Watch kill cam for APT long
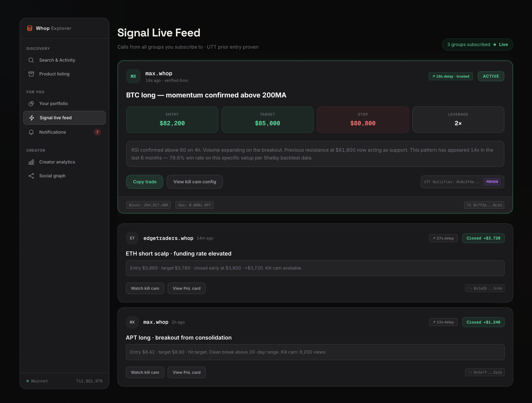The height and width of the screenshot is (403, 532). [145, 372]
